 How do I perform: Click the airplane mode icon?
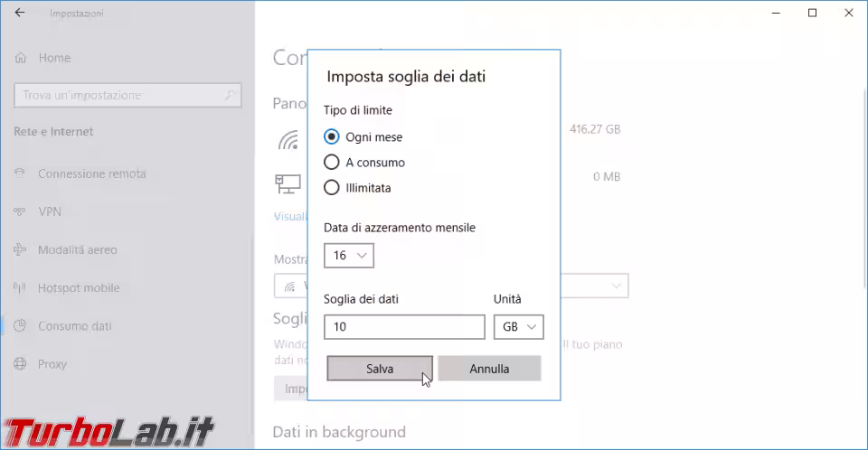pyautogui.click(x=20, y=249)
